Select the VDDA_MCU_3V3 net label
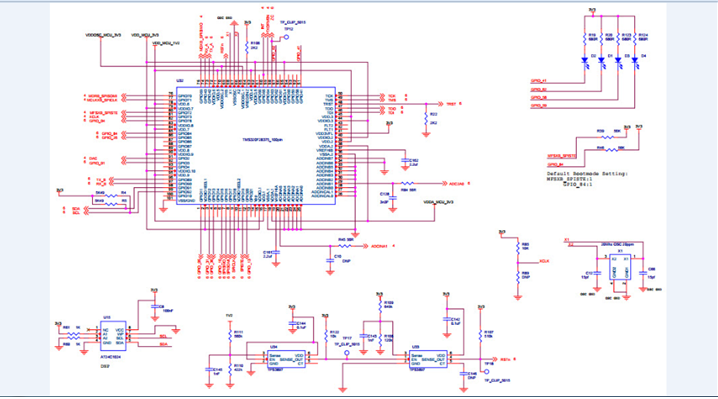The height and width of the screenshot is (399, 718). pyautogui.click(x=438, y=202)
